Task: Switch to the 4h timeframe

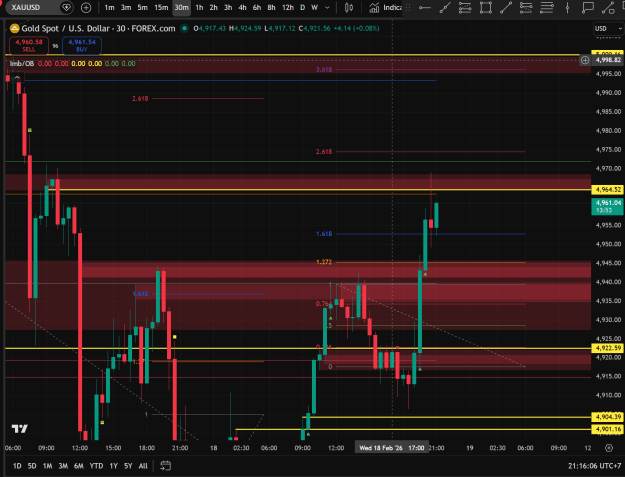Action: coord(242,8)
